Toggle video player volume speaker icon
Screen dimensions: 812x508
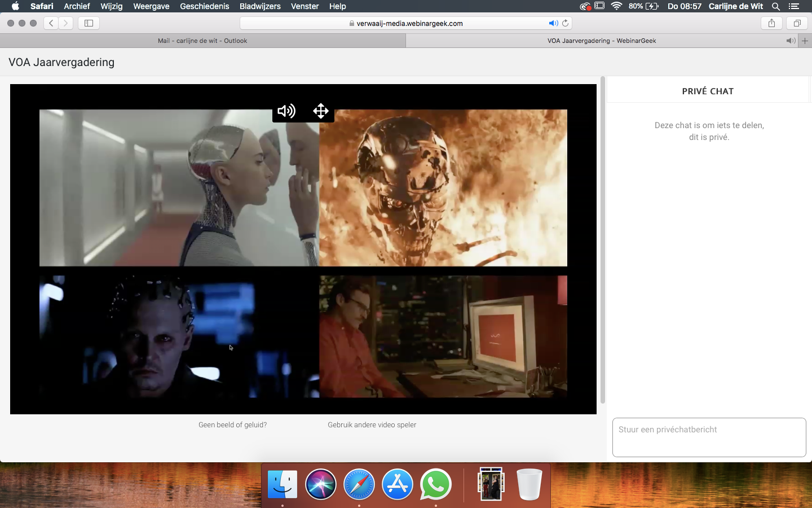click(x=286, y=111)
